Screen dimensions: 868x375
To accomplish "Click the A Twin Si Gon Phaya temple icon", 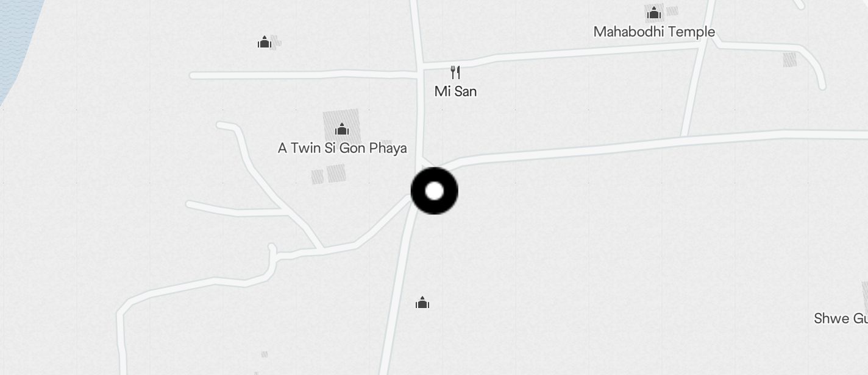I will point(342,129).
